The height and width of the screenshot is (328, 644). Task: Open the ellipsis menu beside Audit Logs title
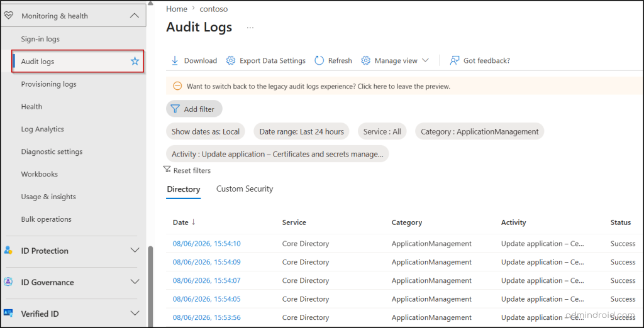250,28
